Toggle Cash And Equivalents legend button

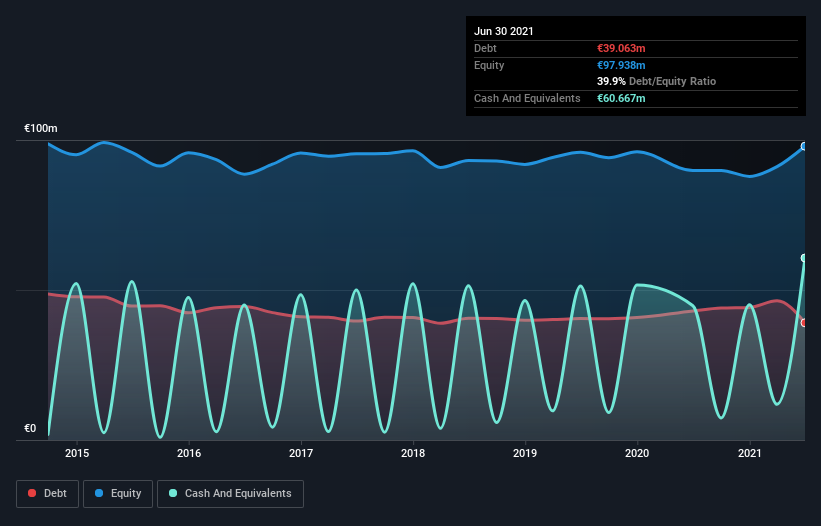(230, 494)
